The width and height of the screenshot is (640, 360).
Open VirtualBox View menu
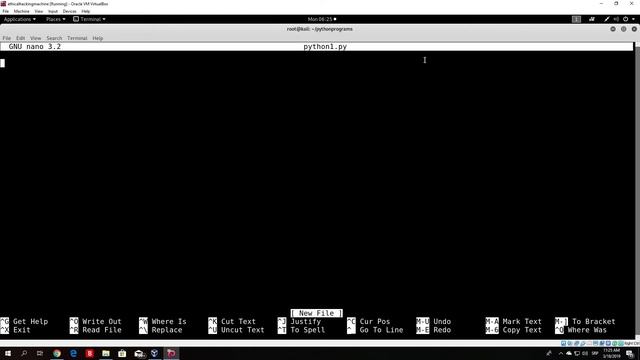[x=38, y=11]
